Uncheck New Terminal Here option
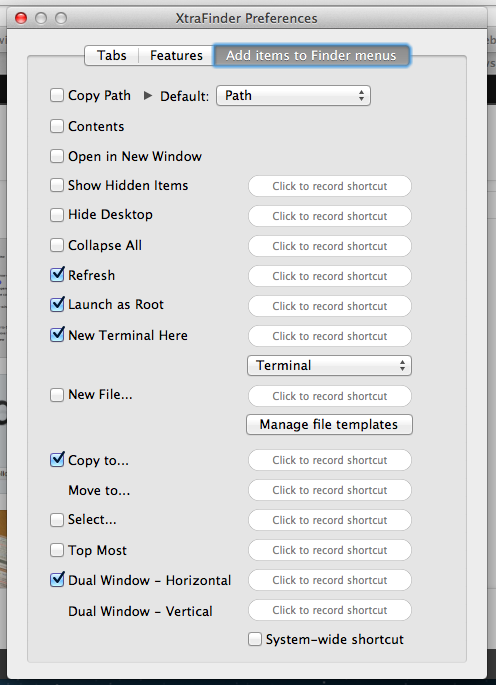The width and height of the screenshot is (496, 685). [x=57, y=335]
